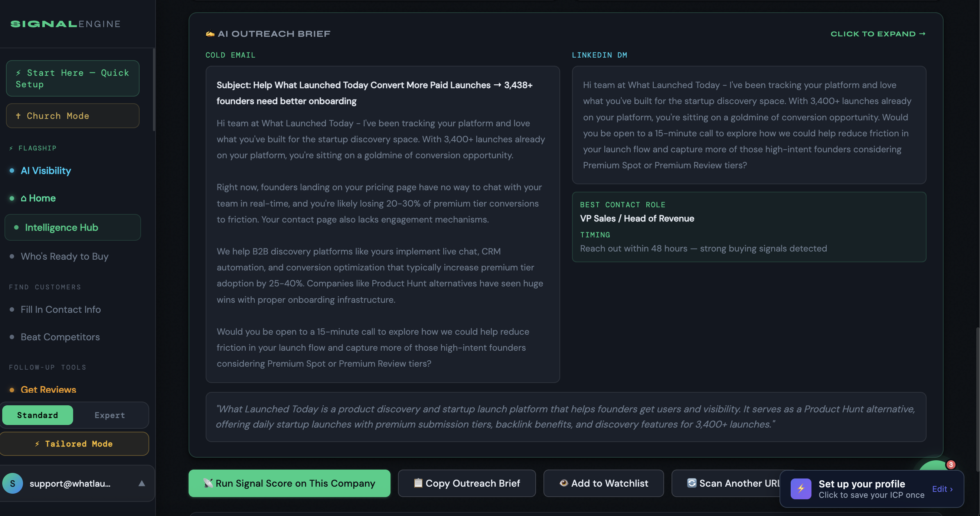980x516 pixels.
Task: Click the LINKEDIN DM heading
Action: 599,55
